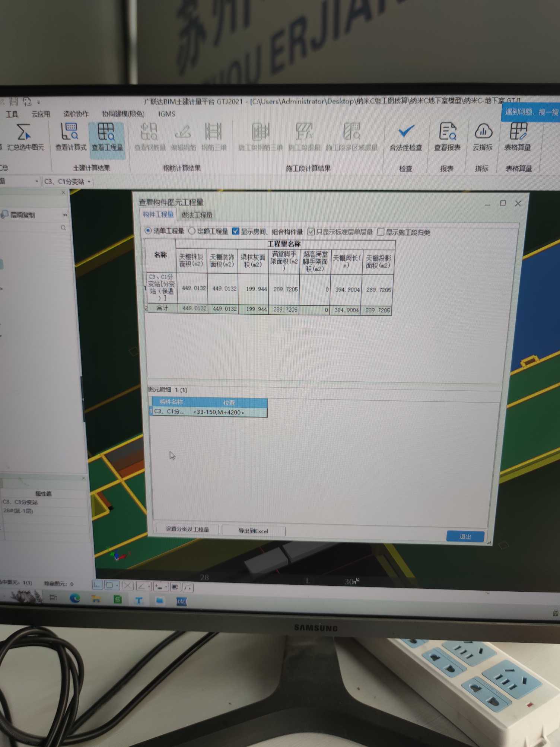Image resolution: width=560 pixels, height=747 pixels.
Task: Select 定额工程量 radio button
Action: [192, 231]
